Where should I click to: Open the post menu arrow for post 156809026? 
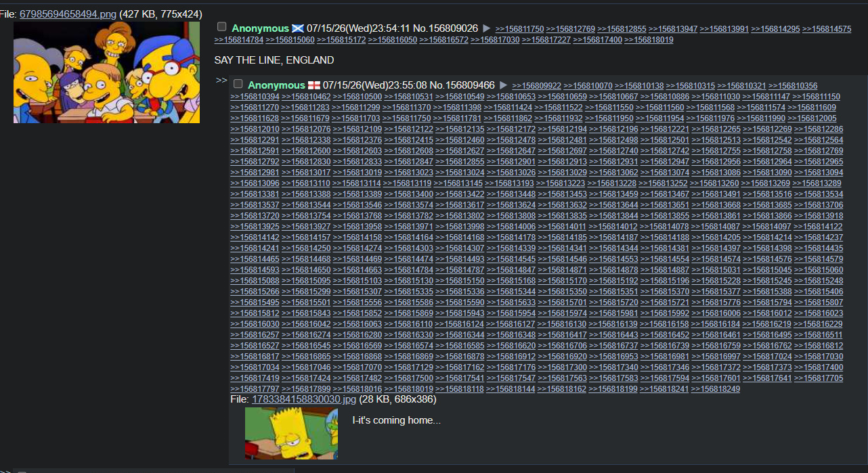(486, 28)
